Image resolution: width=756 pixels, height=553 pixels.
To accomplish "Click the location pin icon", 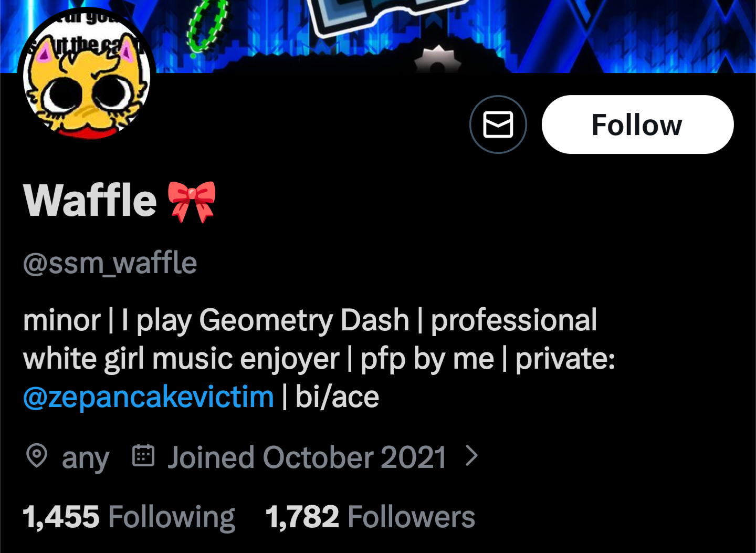I will pyautogui.click(x=37, y=455).
